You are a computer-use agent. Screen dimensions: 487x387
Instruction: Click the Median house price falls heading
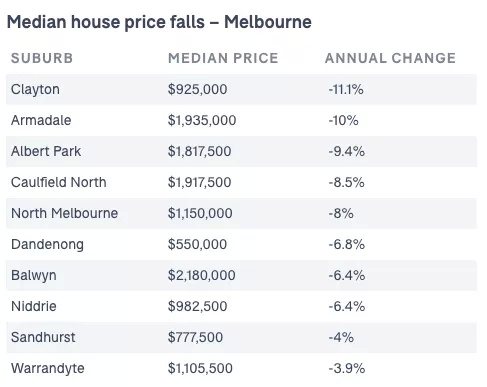click(159, 22)
